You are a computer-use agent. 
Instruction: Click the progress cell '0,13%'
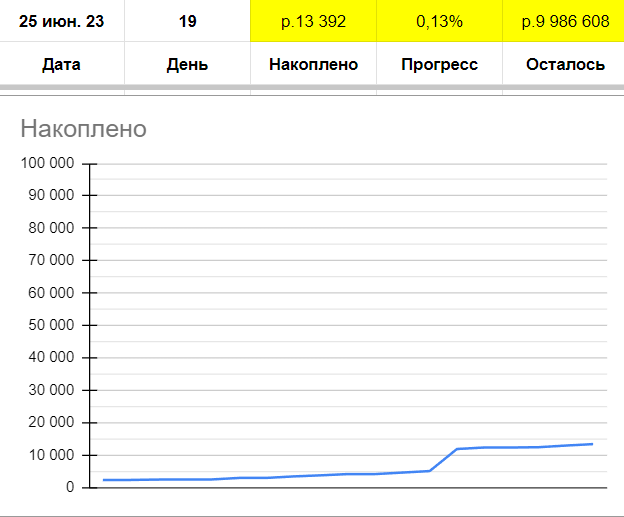point(439,21)
